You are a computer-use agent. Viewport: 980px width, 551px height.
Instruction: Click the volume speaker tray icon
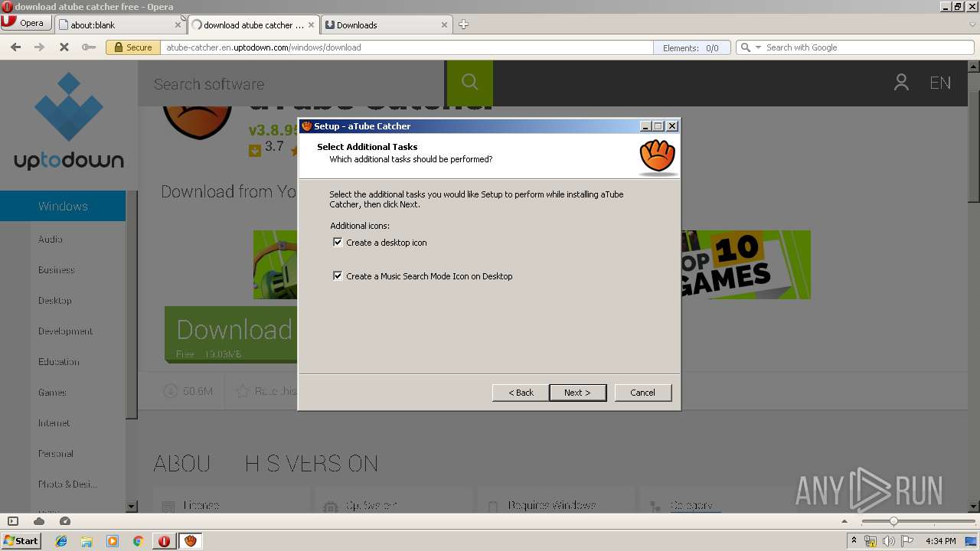point(889,541)
